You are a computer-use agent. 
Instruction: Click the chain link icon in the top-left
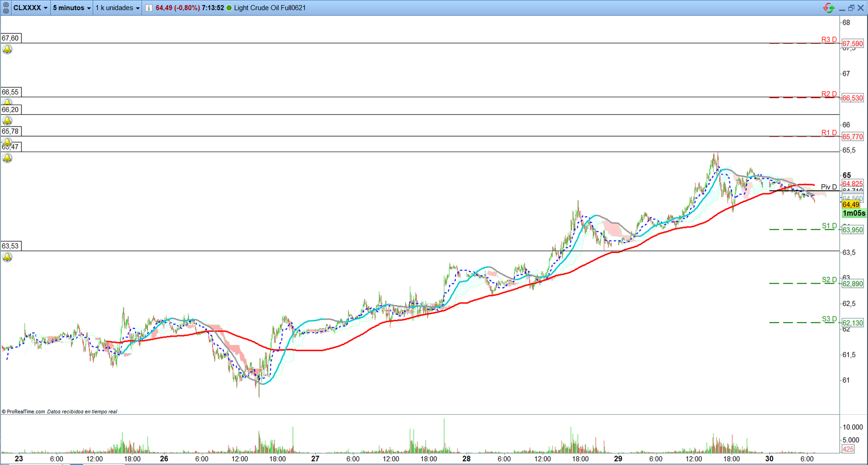6,8
